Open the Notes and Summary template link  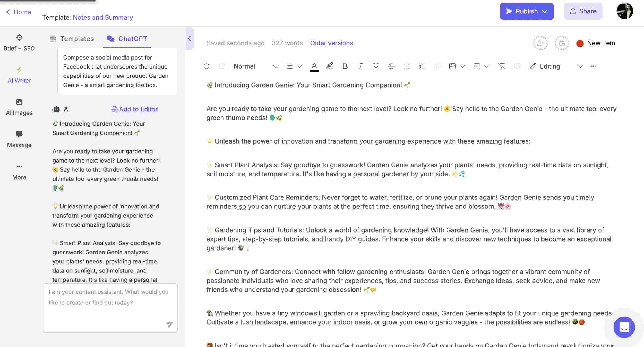point(103,17)
